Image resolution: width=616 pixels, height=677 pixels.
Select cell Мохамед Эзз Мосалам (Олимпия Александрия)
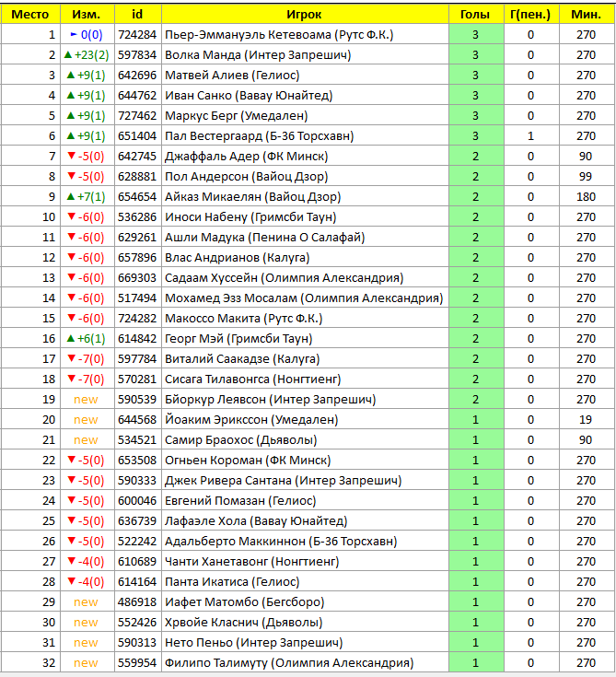[305, 298]
